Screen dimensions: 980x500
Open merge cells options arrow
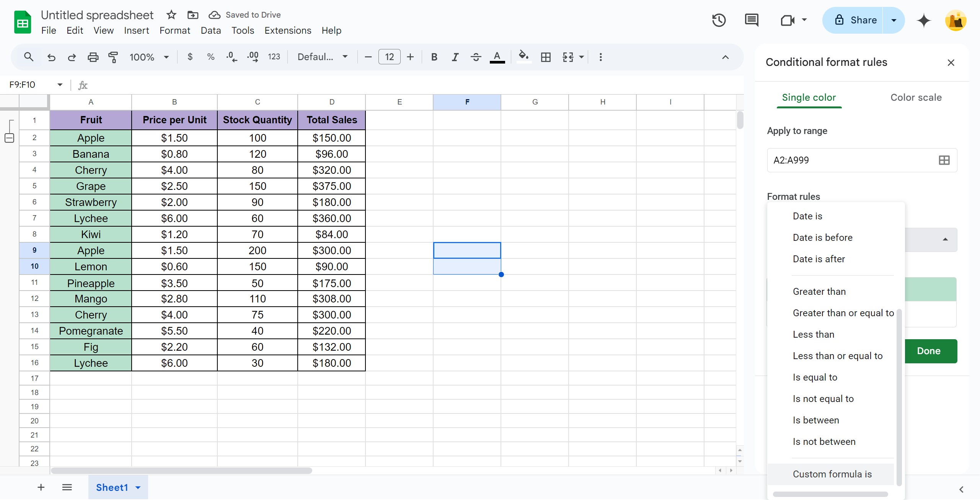tap(581, 57)
